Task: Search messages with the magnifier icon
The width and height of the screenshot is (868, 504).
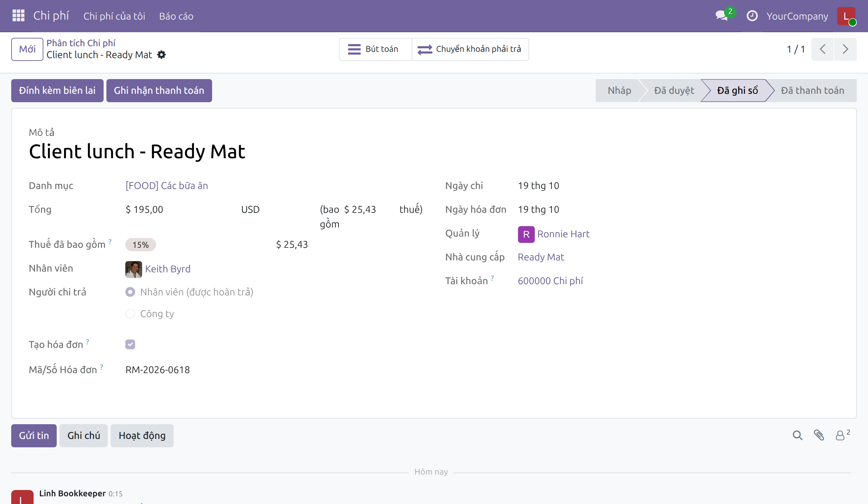Action: 797,435
